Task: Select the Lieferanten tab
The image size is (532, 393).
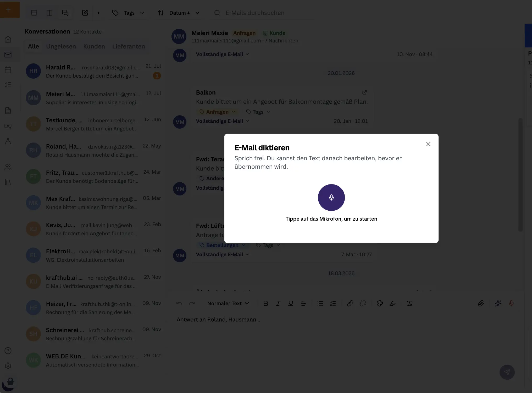Action: 129,46
